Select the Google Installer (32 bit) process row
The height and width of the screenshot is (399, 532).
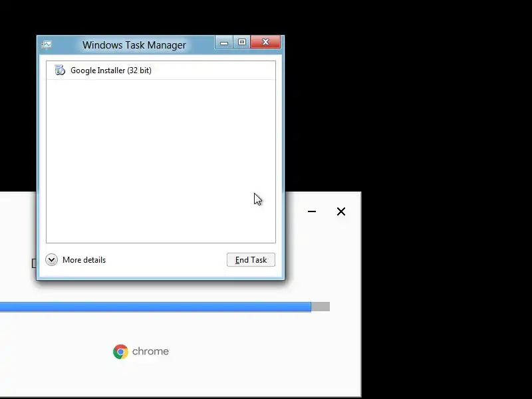(161, 70)
